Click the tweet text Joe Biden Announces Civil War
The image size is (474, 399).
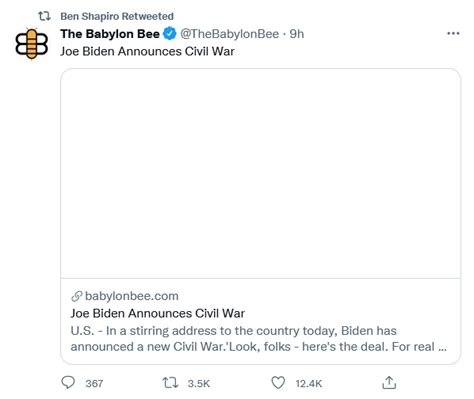pos(147,51)
